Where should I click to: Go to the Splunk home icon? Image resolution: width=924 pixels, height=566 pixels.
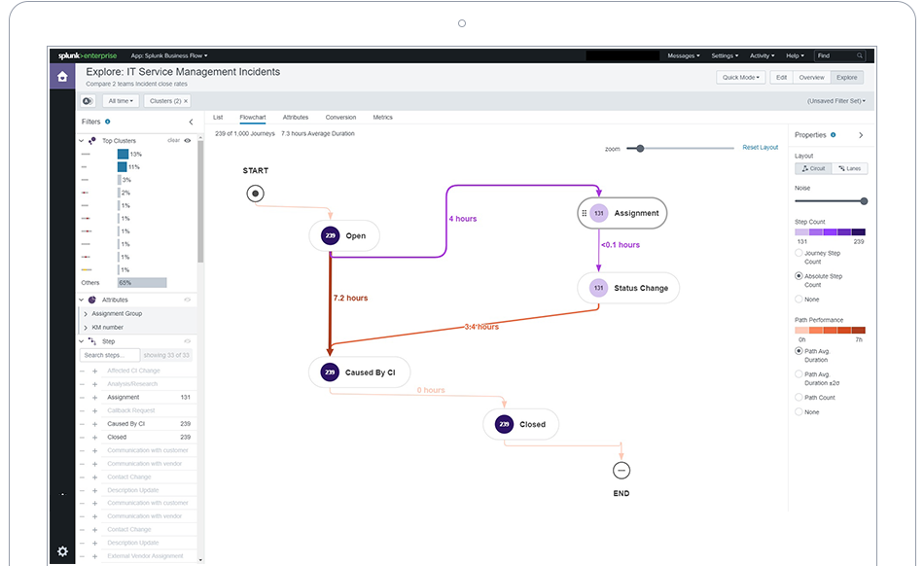coord(62,77)
